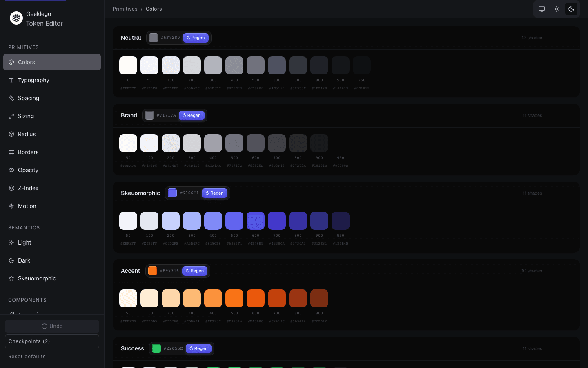This screenshot has height=368, width=588.
Task: Select Neutral 0 white shade
Action: [128, 65]
